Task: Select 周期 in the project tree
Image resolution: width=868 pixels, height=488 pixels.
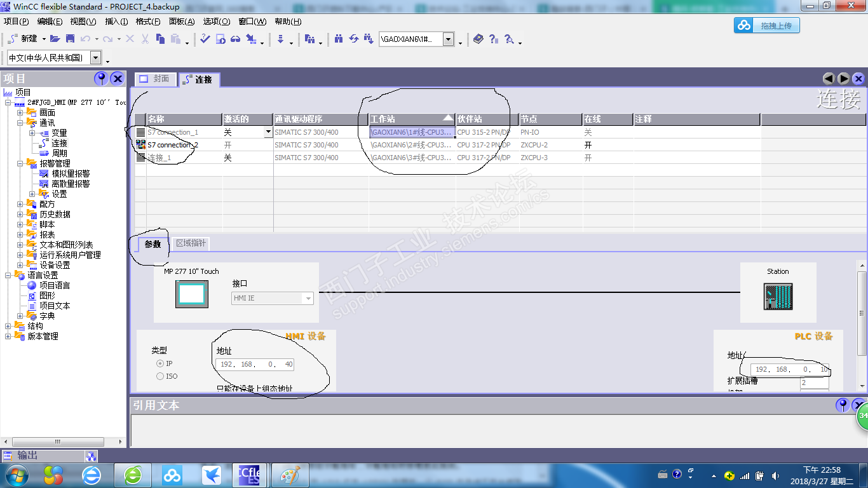Action: (x=59, y=153)
